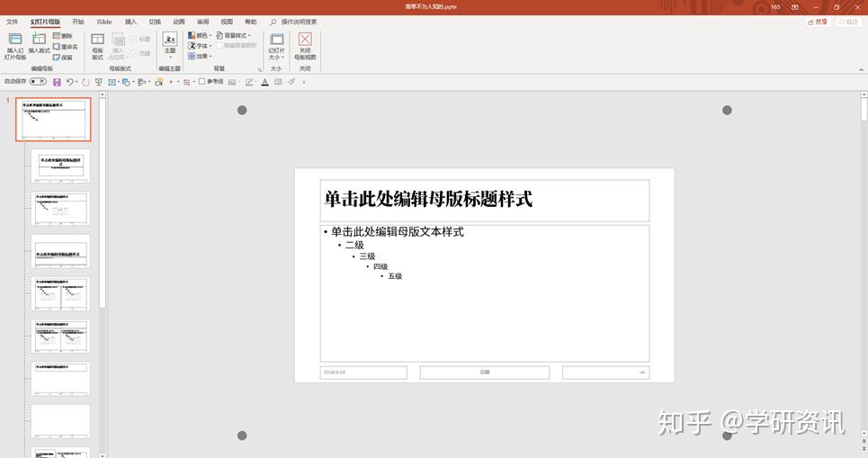Select the blank layout thumbnail
Viewport: 868px width, 458px height.
[x=60, y=421]
